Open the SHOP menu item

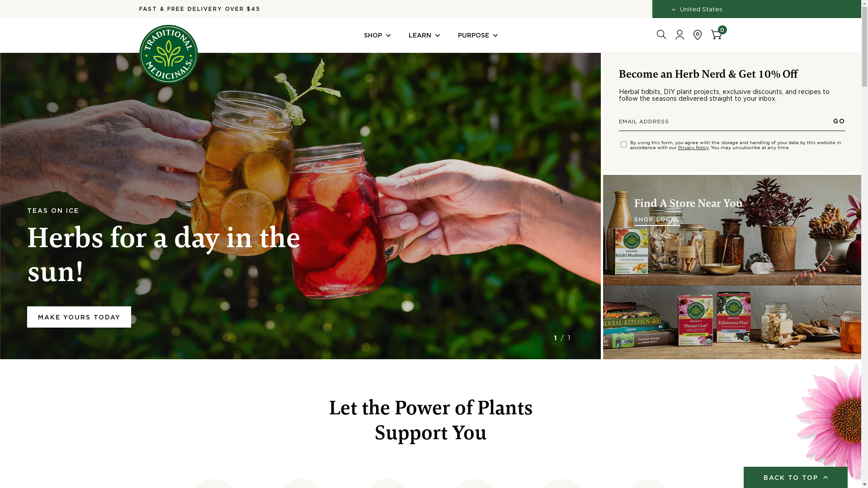click(373, 35)
